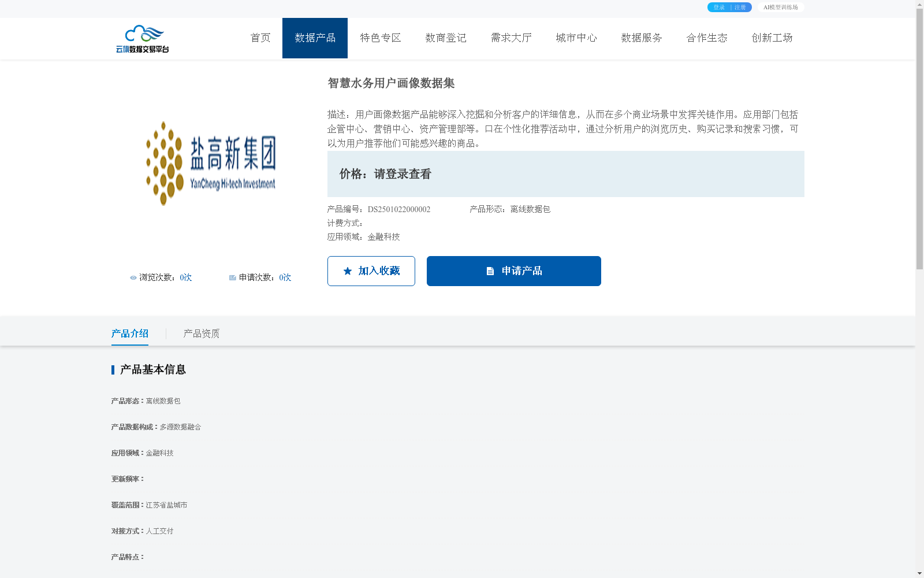Click the 0次 value after 申请次数
The width and height of the screenshot is (924, 578).
[x=285, y=278]
